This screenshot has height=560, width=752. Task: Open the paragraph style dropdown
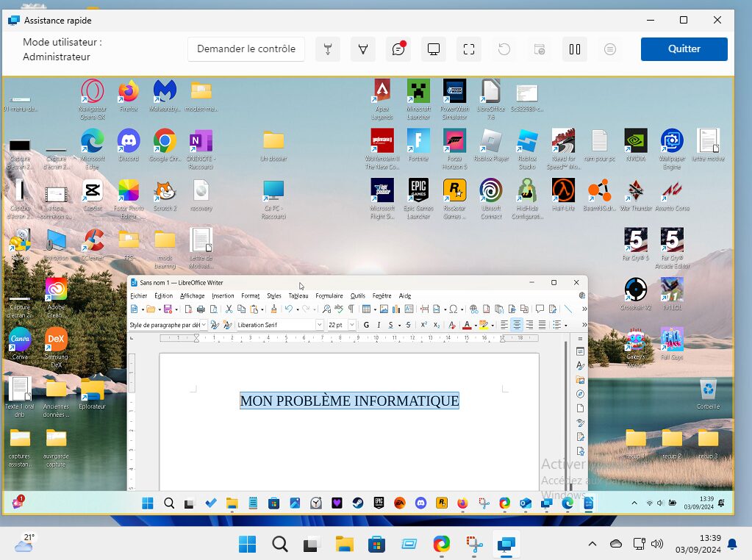click(x=204, y=325)
